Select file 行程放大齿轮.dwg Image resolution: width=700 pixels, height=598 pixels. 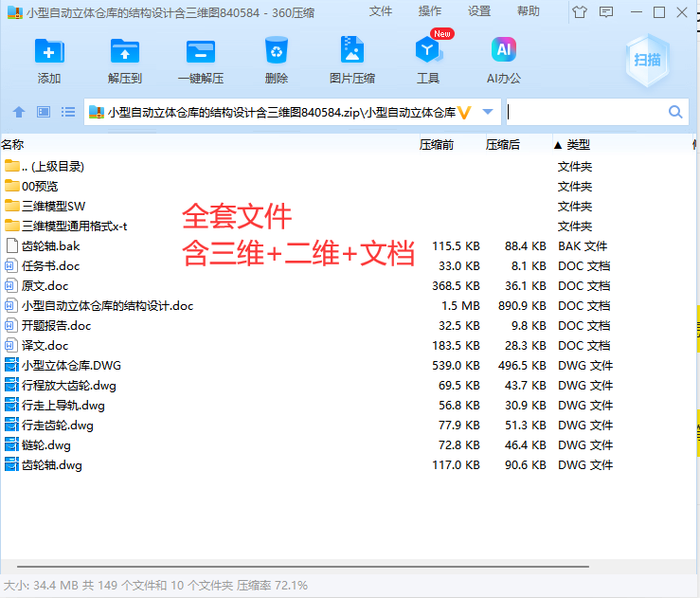point(69,386)
